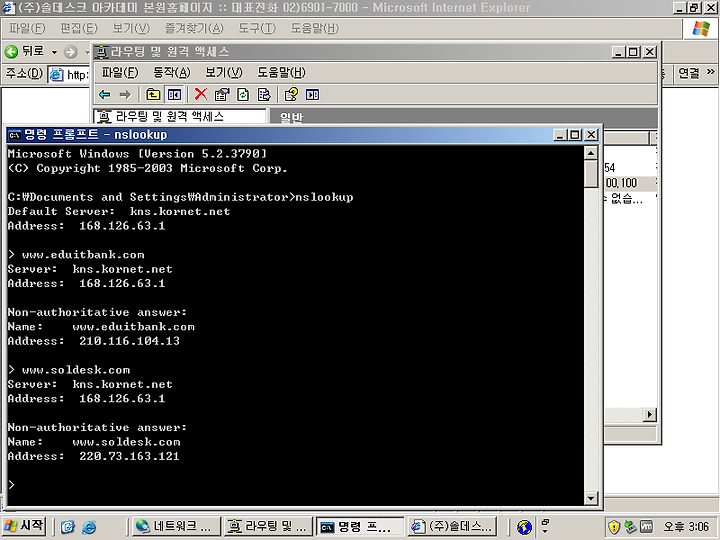Click Internet Explorer title bar icon

pyautogui.click(x=8, y=8)
